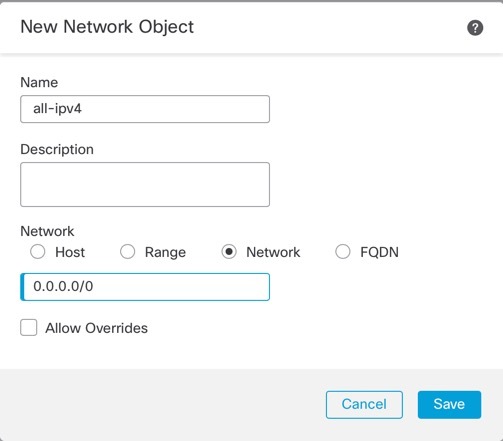
Task: Select the Host radio button
Action: (x=38, y=252)
